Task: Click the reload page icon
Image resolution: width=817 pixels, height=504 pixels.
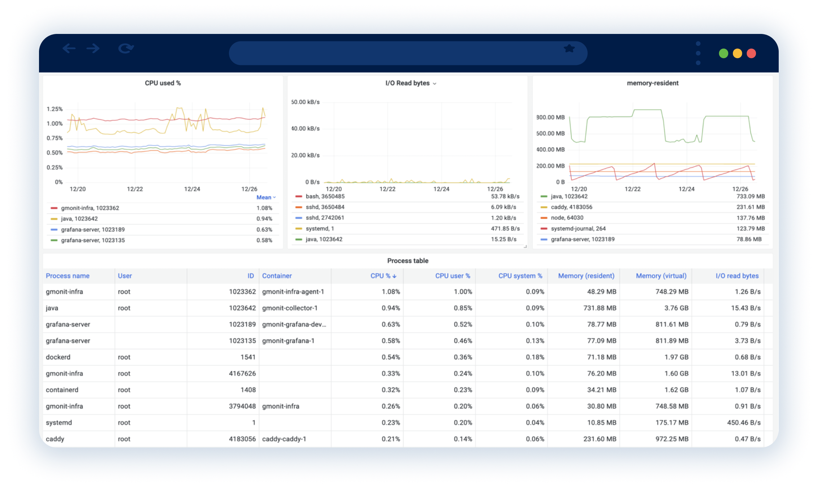Action: pyautogui.click(x=126, y=48)
